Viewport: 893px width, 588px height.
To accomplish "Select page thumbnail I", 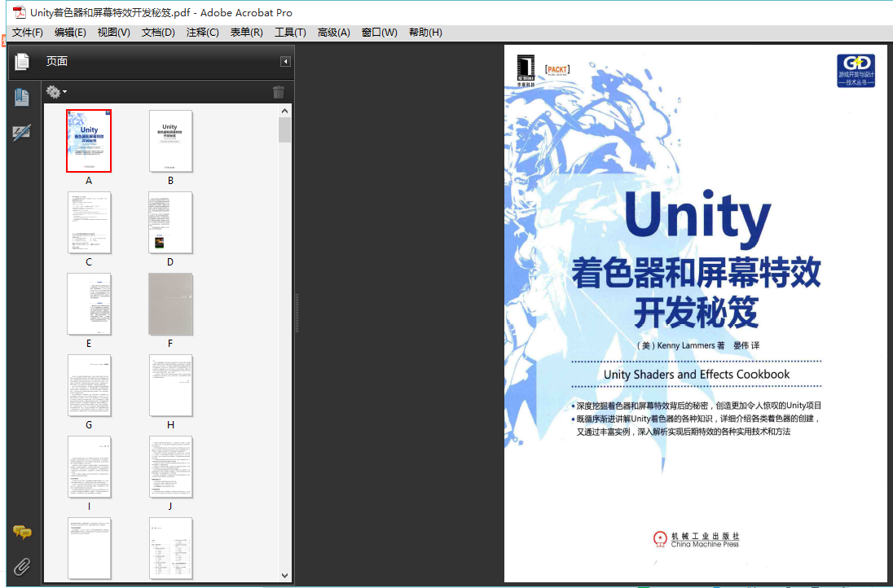I will coord(89,466).
